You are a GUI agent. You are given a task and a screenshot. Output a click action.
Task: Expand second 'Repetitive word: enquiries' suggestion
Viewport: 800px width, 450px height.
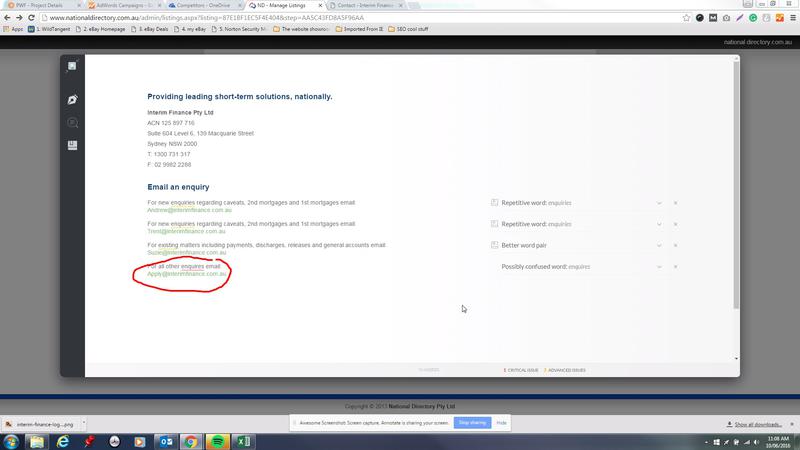coord(659,224)
